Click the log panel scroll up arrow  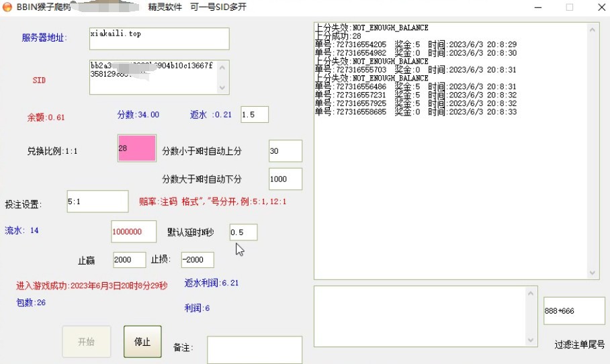pos(592,29)
